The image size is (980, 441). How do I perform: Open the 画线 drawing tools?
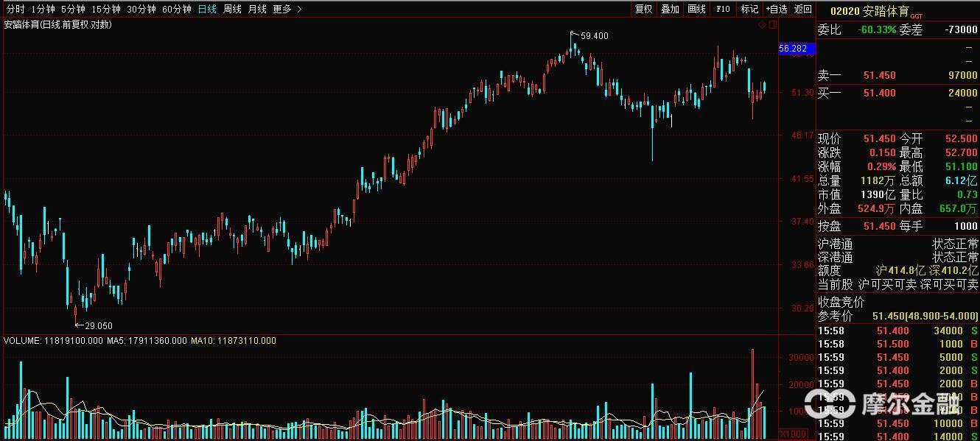(x=696, y=9)
